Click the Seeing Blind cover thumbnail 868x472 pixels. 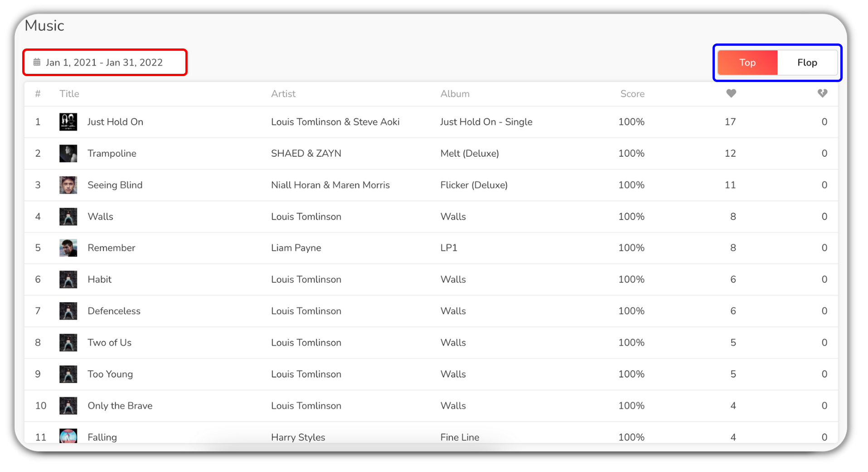(68, 185)
